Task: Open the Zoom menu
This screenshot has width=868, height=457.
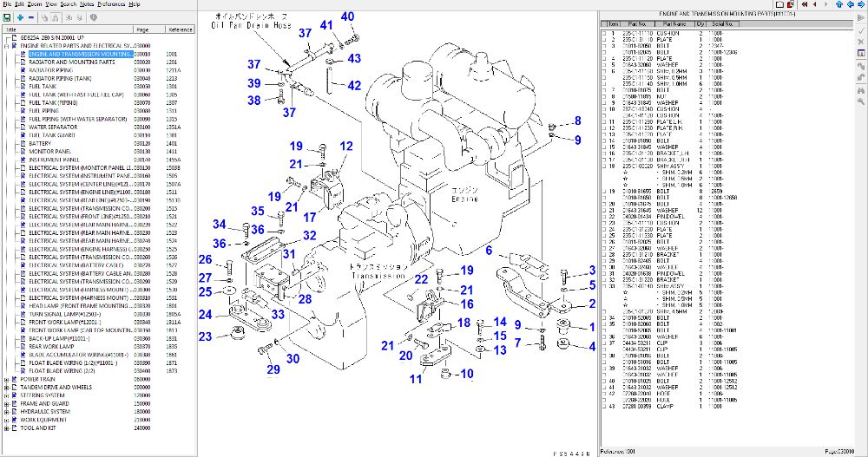Action: click(35, 3)
